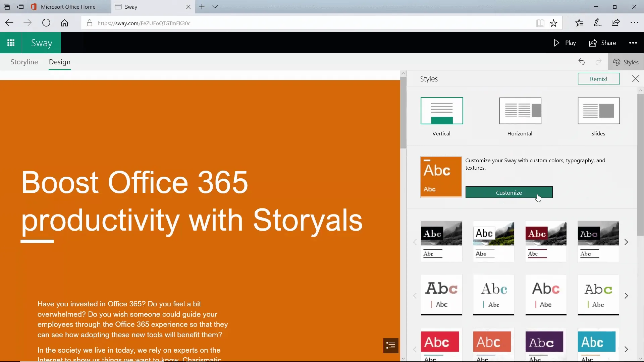Open reading view from the address bar
This screenshot has height=362, width=644.
(x=540, y=23)
